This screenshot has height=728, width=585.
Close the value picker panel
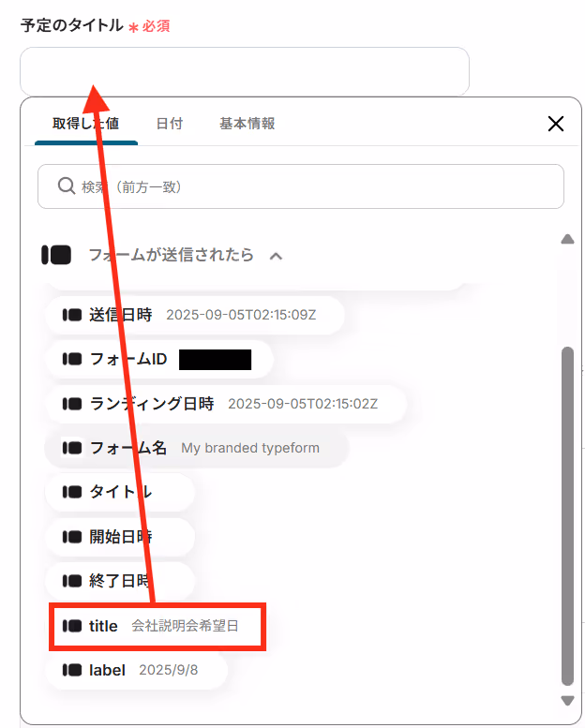coord(556,124)
